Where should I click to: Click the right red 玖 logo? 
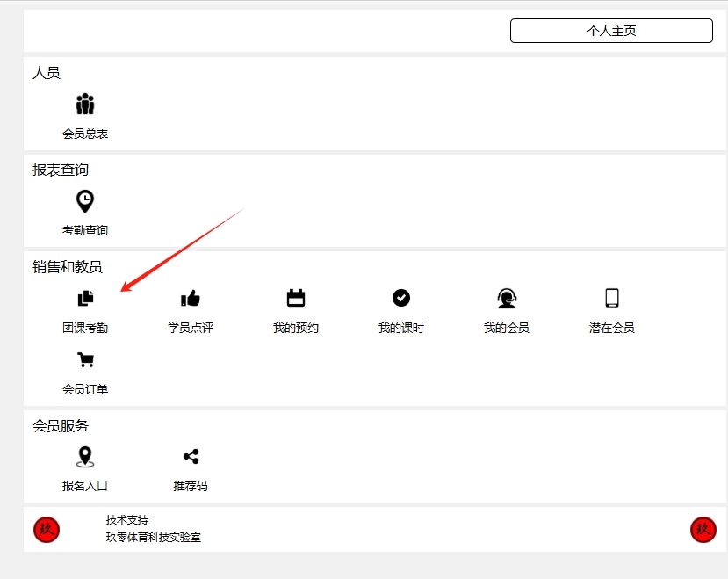[x=703, y=529]
